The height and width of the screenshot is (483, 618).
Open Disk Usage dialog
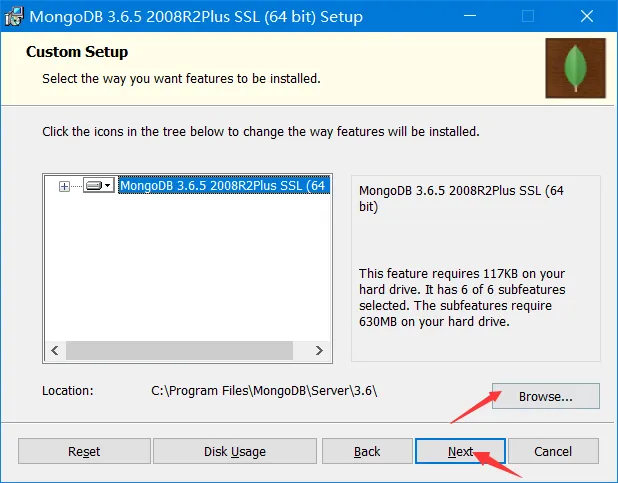coord(235,451)
